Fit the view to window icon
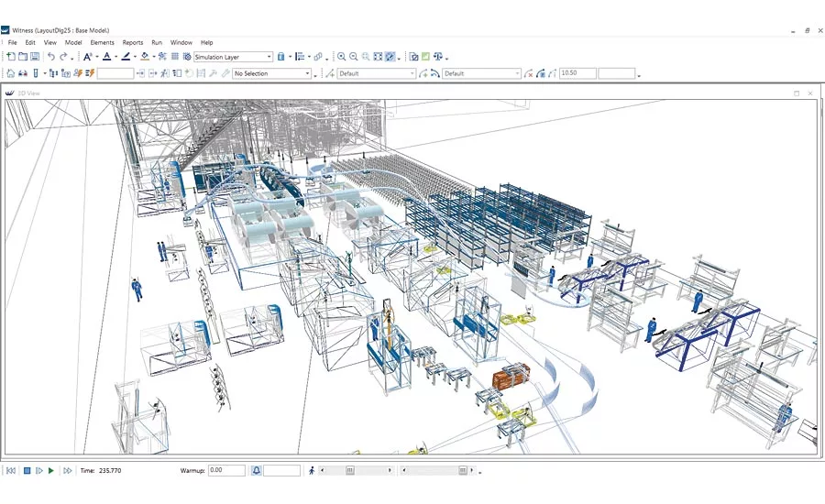This screenshot has width=825, height=504. click(x=378, y=56)
